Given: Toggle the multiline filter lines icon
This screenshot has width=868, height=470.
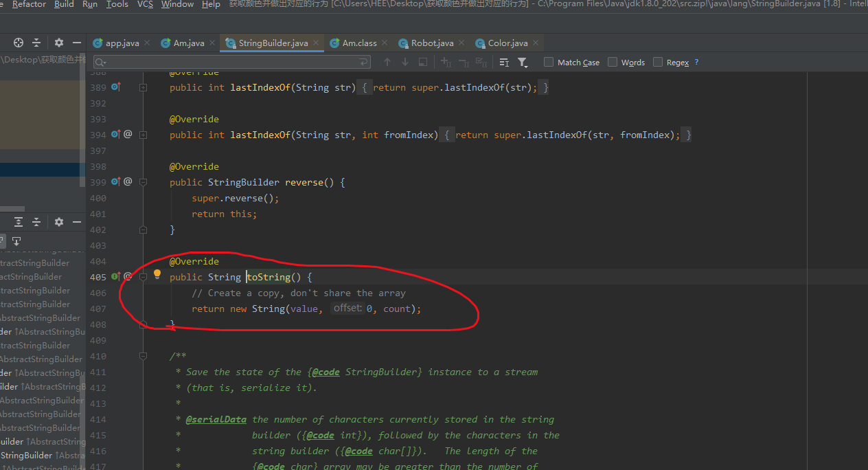Looking at the screenshot, I should [504, 62].
